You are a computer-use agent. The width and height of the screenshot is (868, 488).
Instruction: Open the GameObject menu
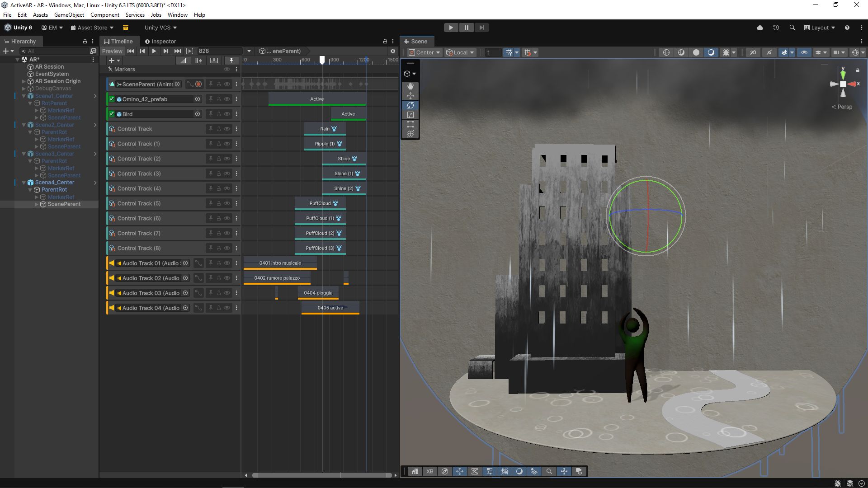tap(69, 15)
